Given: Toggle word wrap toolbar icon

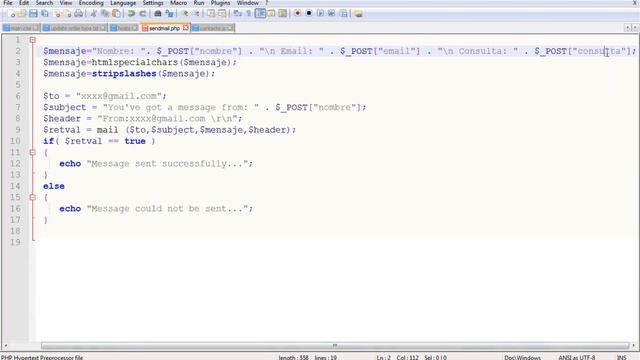Looking at the screenshot, I should click(x=237, y=14).
